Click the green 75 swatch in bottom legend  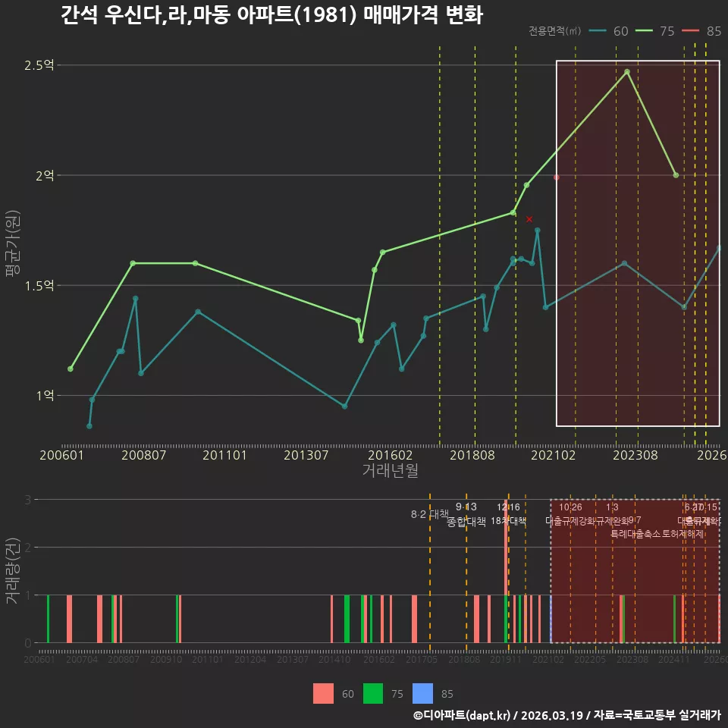pyautogui.click(x=373, y=694)
